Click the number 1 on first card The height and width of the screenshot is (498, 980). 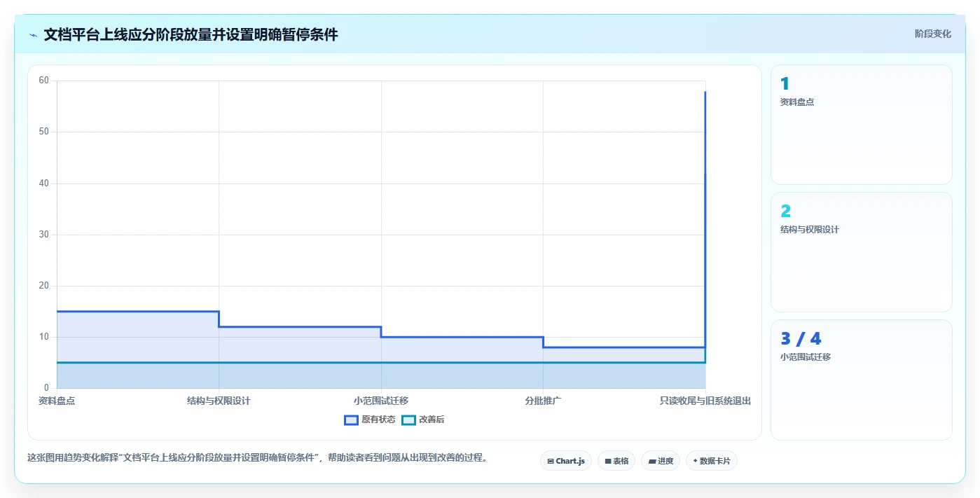785,84
